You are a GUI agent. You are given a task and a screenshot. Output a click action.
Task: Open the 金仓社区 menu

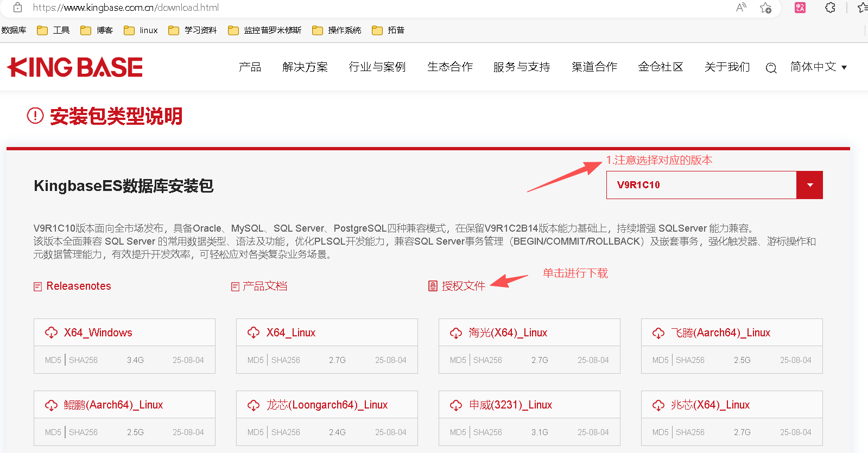[x=661, y=67]
